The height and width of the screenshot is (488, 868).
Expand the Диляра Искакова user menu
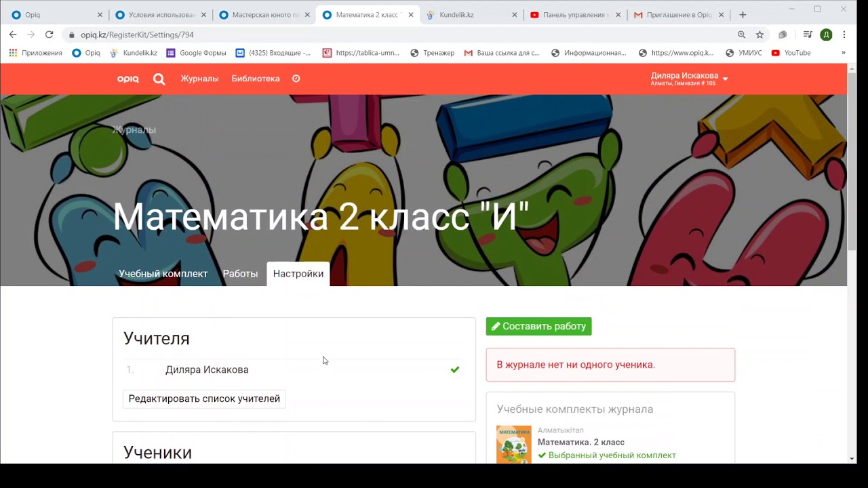click(x=689, y=79)
